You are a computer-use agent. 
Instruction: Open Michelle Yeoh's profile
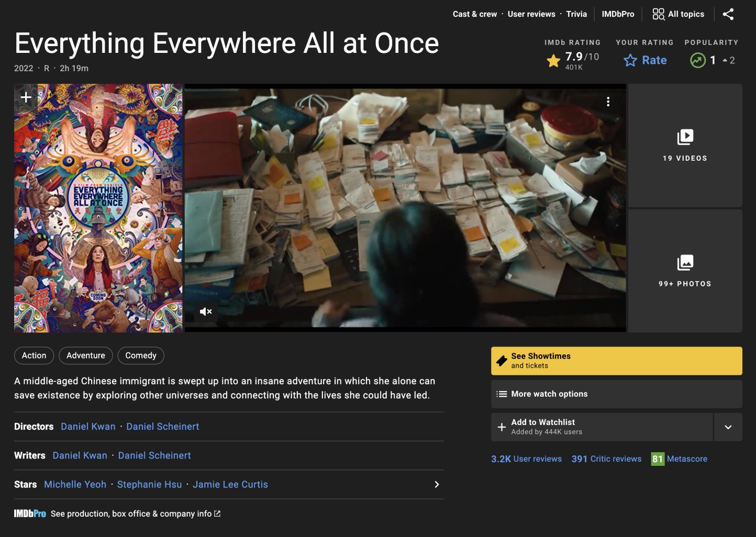pyautogui.click(x=75, y=485)
